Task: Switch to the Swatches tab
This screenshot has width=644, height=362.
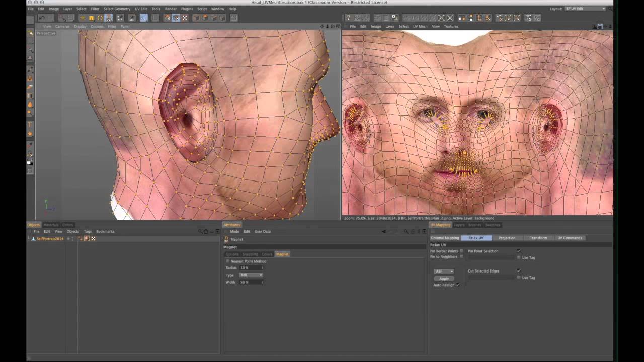Action: coord(493,225)
